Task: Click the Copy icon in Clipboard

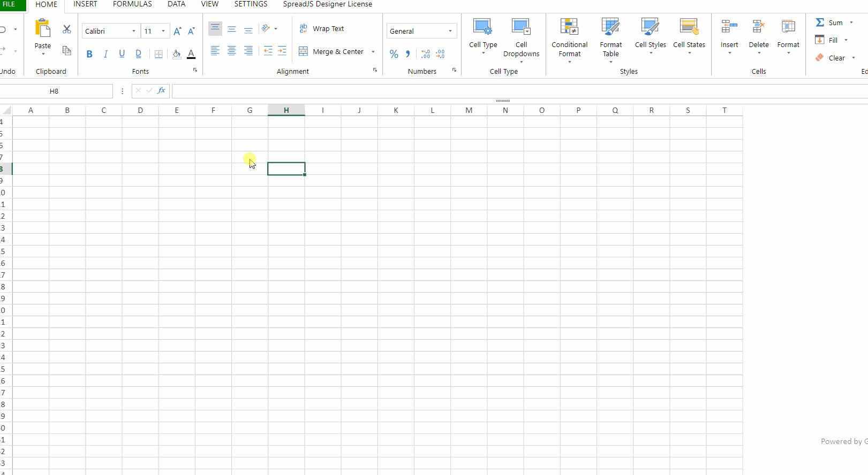Action: tap(67, 51)
